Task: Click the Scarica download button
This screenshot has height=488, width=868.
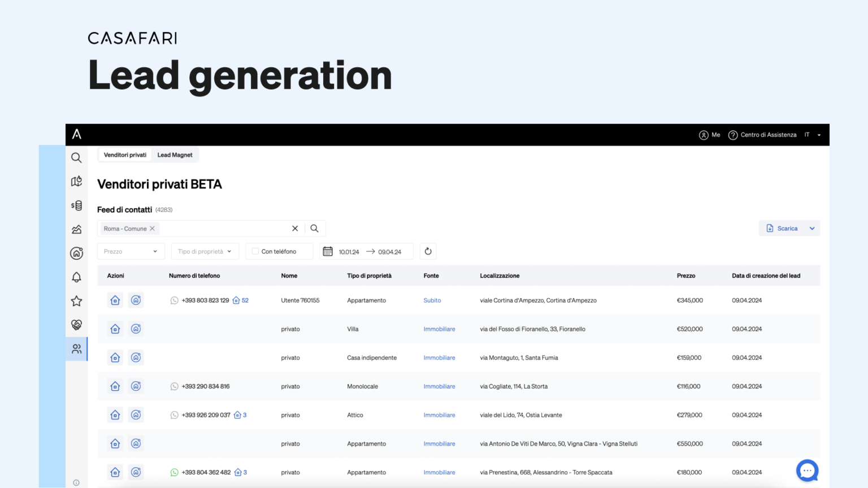Action: click(782, 229)
